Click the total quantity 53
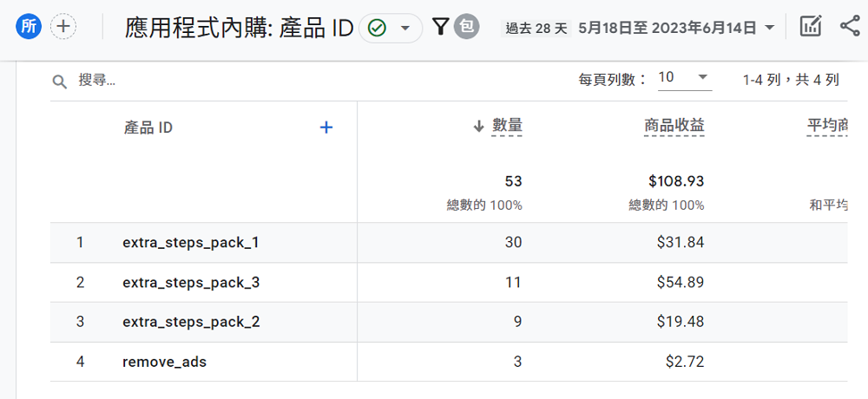868x399 pixels. pyautogui.click(x=514, y=181)
